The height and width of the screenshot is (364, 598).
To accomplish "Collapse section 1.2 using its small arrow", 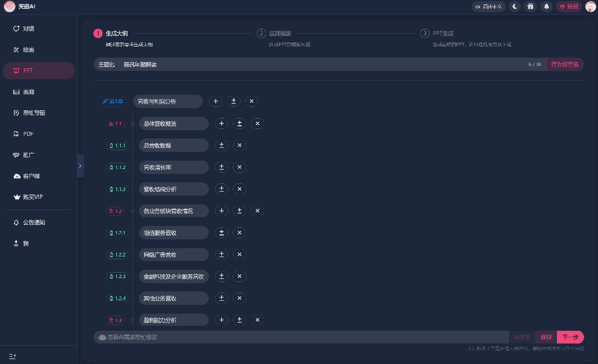I will click(132, 211).
